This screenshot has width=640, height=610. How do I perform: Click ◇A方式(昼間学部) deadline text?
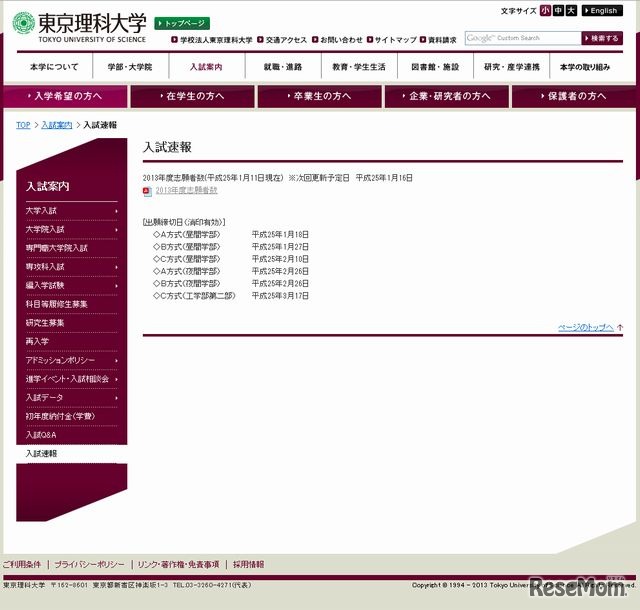pyautogui.click(x=187, y=235)
